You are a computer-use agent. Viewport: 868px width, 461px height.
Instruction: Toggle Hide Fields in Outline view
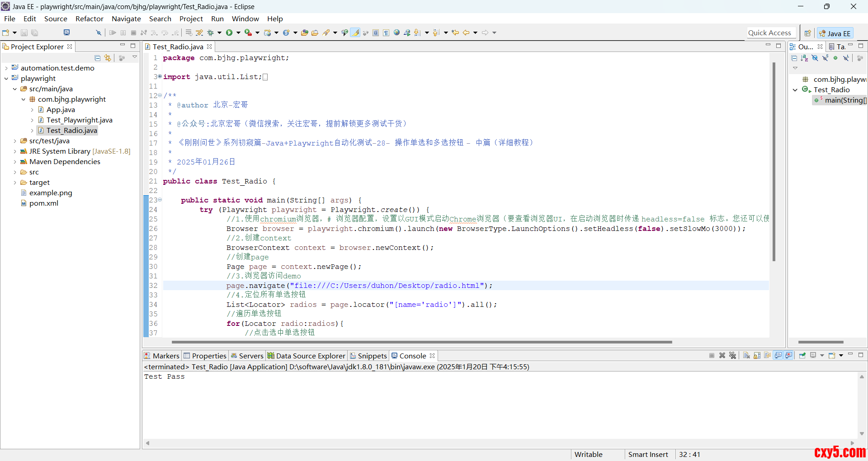pos(815,58)
